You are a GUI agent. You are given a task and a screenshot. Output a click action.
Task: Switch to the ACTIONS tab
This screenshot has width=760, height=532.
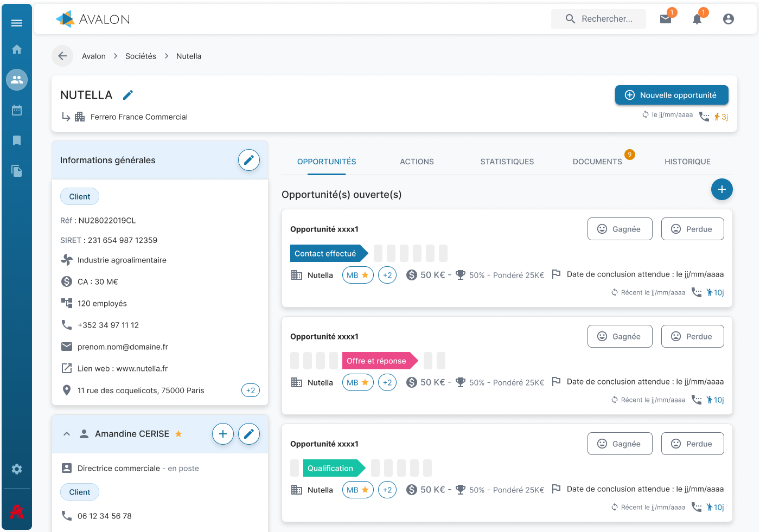(x=417, y=162)
